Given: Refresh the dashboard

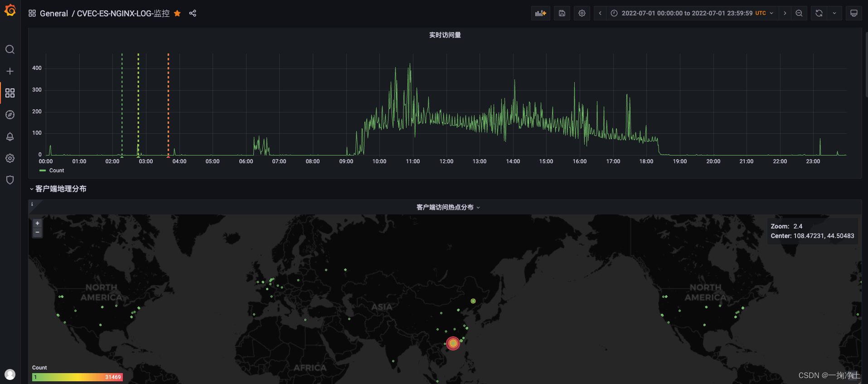Looking at the screenshot, I should [819, 13].
